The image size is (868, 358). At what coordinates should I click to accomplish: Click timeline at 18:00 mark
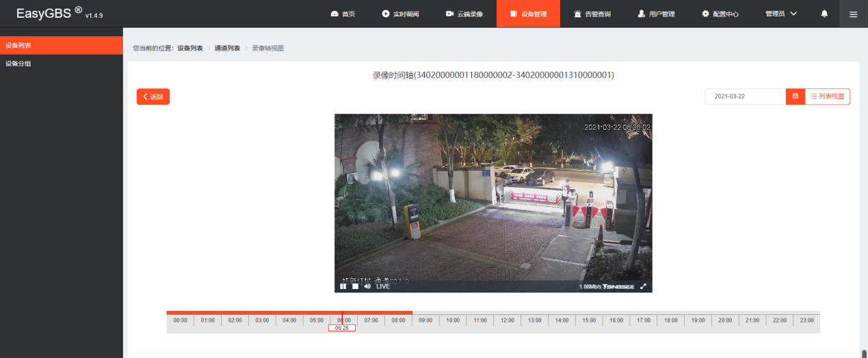pos(671,320)
